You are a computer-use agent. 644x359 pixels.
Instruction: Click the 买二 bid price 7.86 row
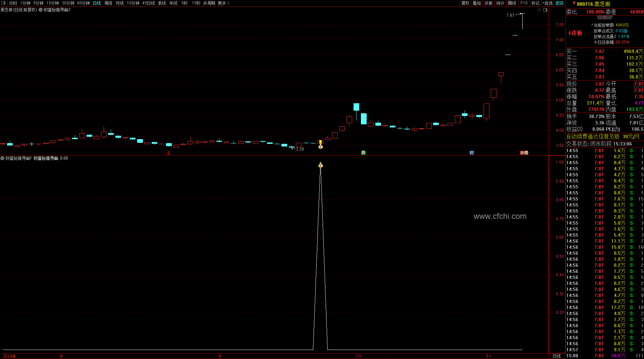pos(604,58)
